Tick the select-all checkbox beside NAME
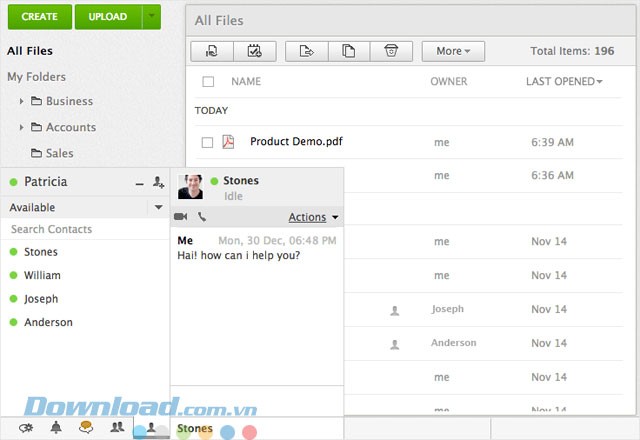The height and width of the screenshot is (440, 640). click(208, 82)
